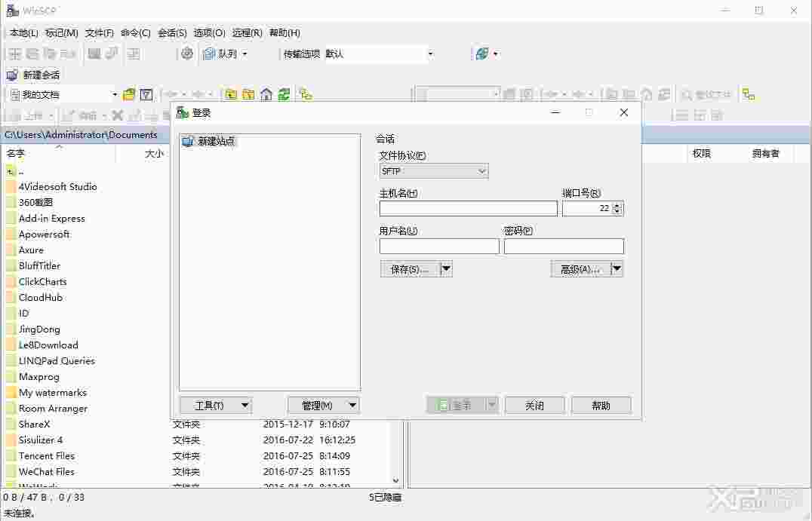Click the 帮助 button in login dialog
The image size is (812, 521).
click(601, 405)
